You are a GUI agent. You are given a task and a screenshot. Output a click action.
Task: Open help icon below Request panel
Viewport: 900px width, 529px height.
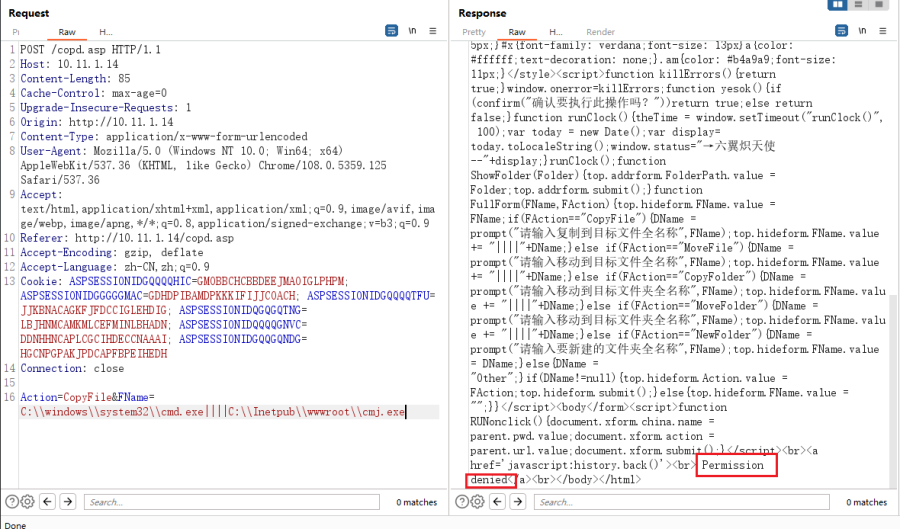point(11,502)
